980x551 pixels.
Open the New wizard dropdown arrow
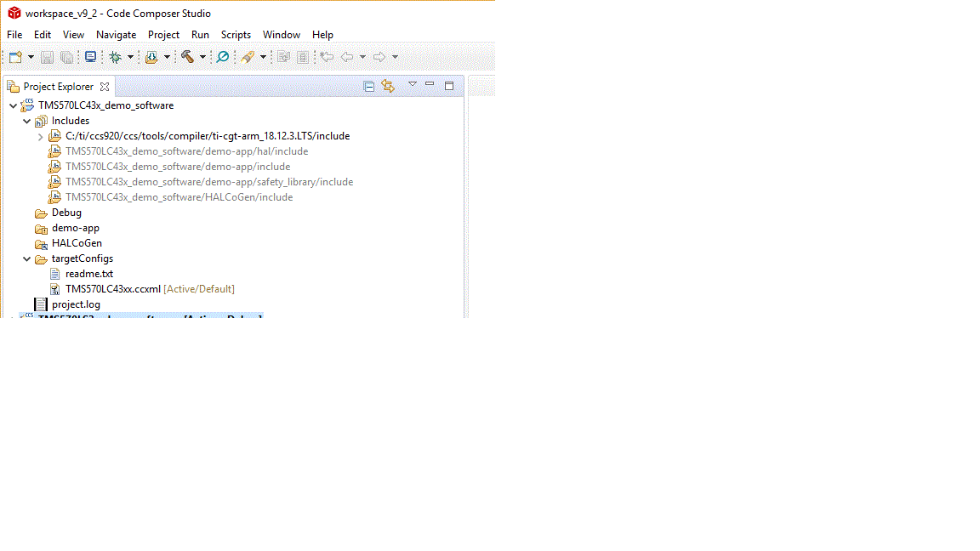coord(31,58)
